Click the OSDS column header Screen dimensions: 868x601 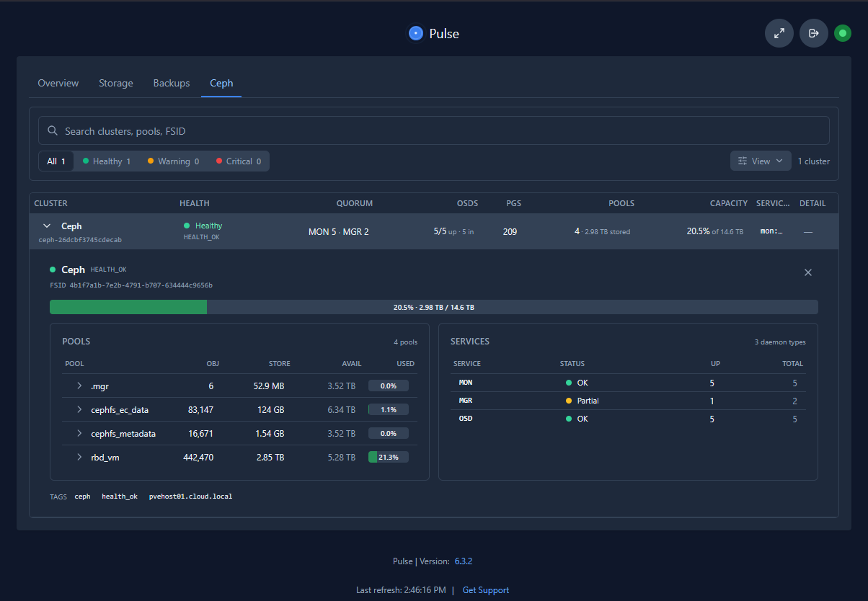[467, 203]
